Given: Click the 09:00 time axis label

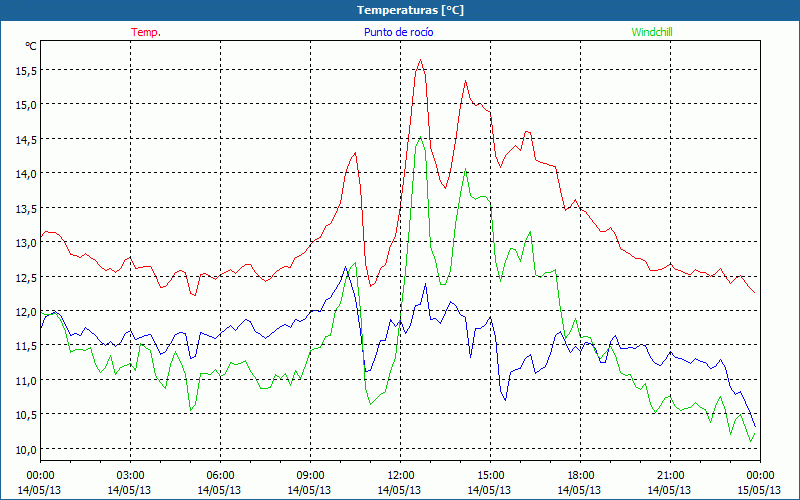Looking at the screenshot, I should click(x=310, y=476).
